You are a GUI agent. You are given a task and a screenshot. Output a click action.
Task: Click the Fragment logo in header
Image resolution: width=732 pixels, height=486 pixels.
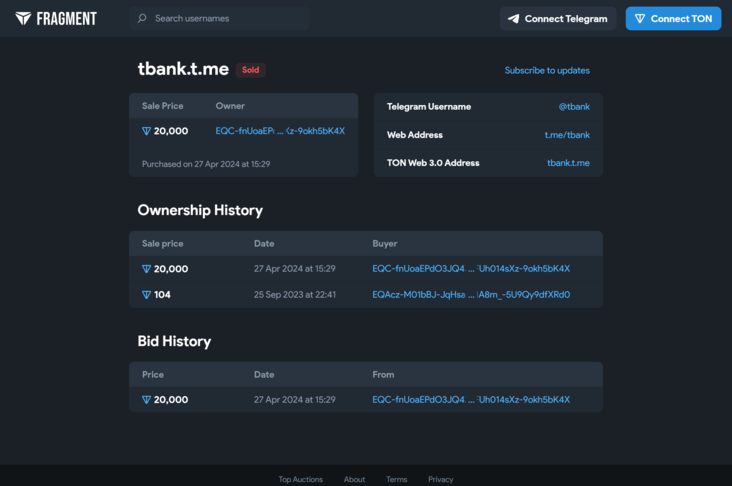point(56,18)
